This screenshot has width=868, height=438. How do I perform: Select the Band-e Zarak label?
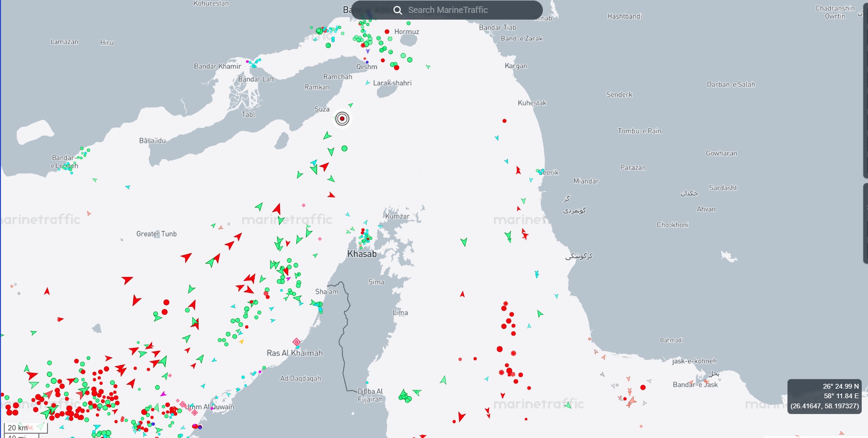[522, 38]
